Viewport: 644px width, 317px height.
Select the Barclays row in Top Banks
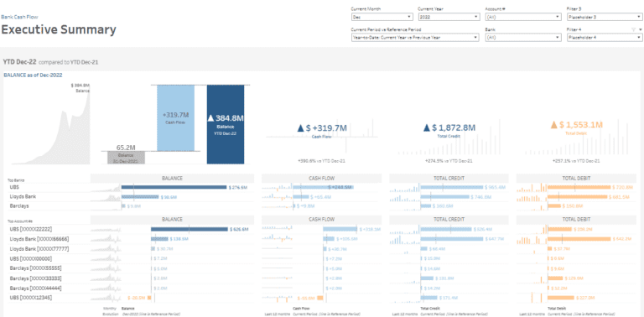pyautogui.click(x=19, y=205)
